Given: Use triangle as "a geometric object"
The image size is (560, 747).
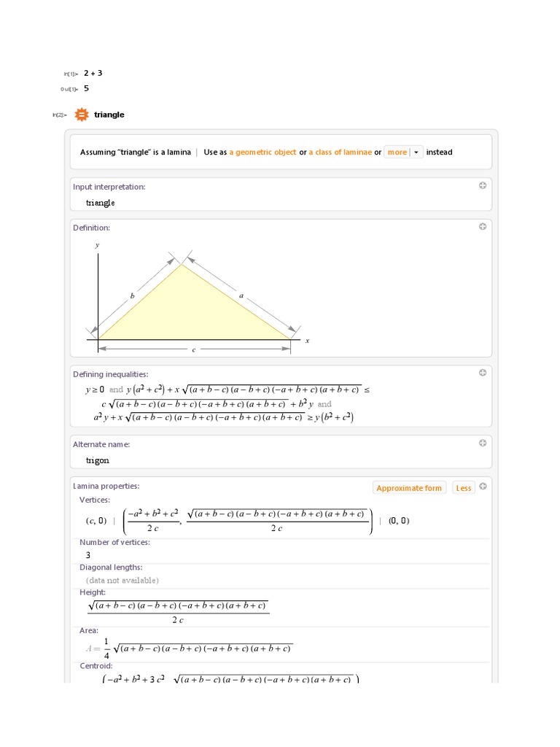Looking at the screenshot, I should [262, 152].
